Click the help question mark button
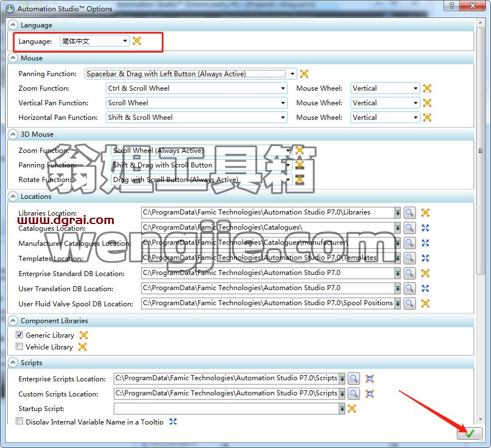This screenshot has width=491, height=448. pyautogui.click(x=452, y=6)
